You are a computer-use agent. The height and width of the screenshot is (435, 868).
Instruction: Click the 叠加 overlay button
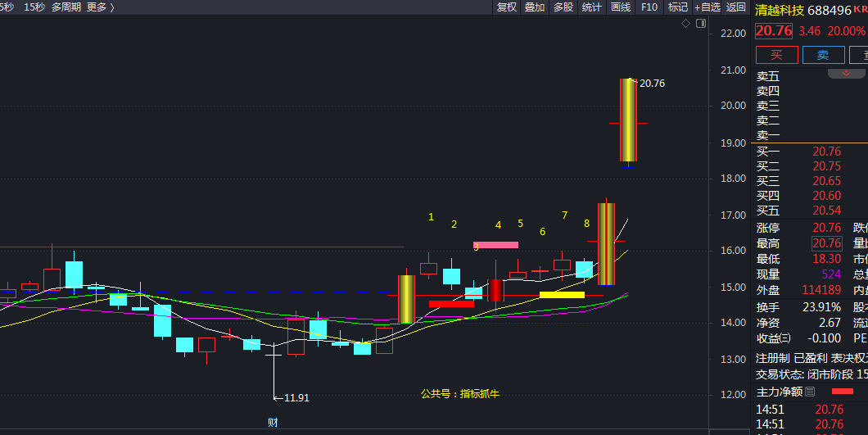pyautogui.click(x=535, y=7)
